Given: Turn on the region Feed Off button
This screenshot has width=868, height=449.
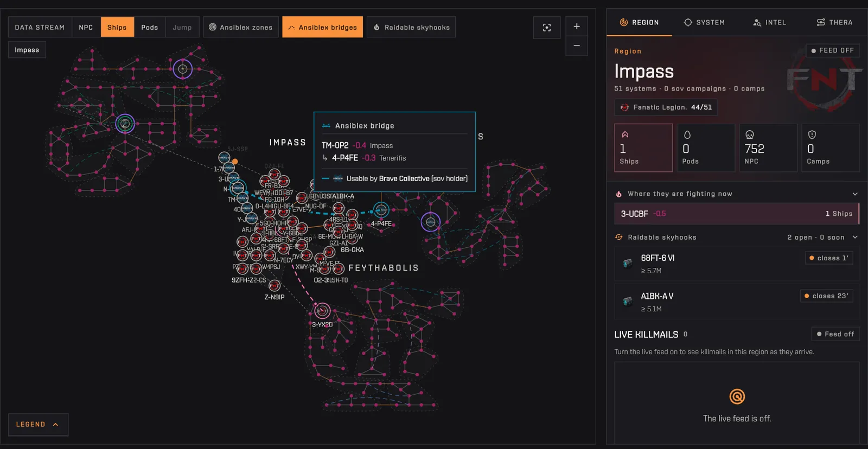Looking at the screenshot, I should click(x=833, y=50).
